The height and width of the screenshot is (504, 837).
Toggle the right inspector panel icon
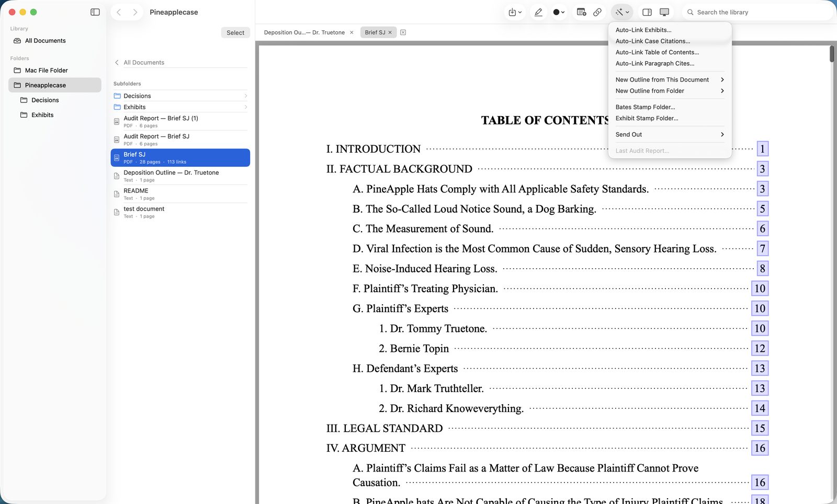pyautogui.click(x=647, y=12)
